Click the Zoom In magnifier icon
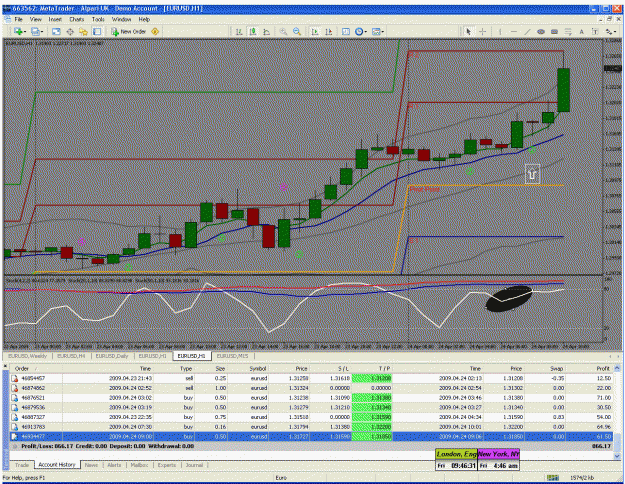625x484 pixels. pos(283,31)
